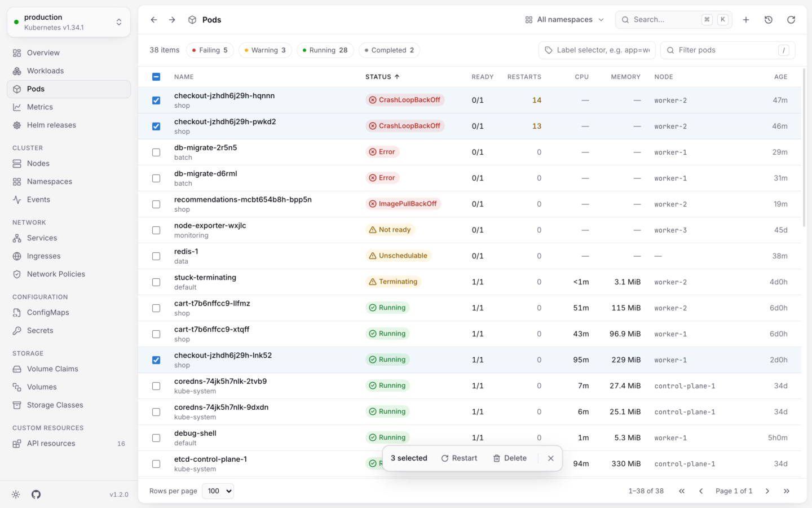
Task: Open the stuck-terminating pod name
Action: coord(205,278)
